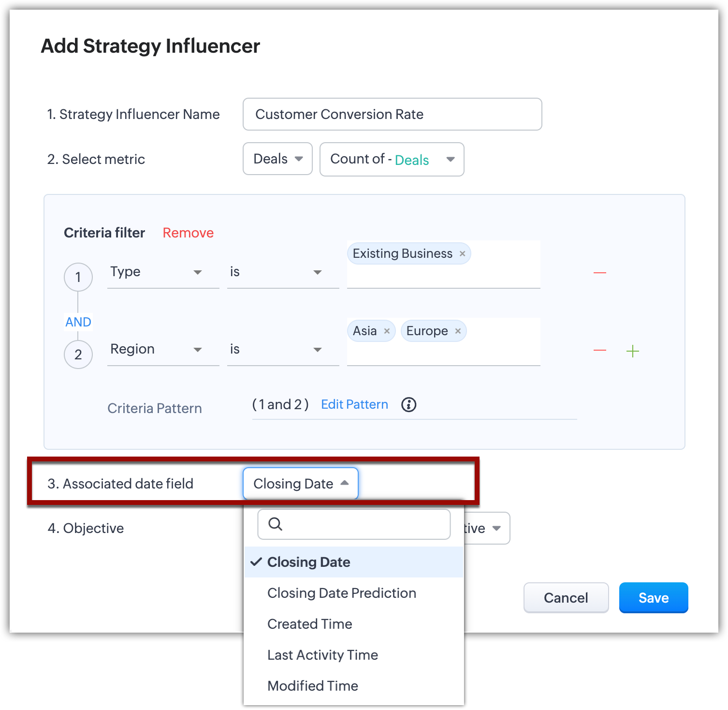
Task: Click the search magnifier icon in dropdown
Action: click(275, 524)
